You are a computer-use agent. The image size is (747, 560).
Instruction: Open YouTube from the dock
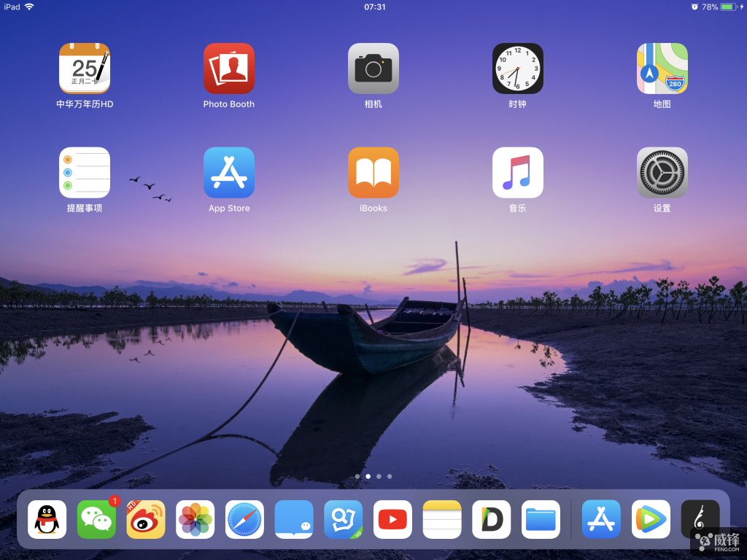click(x=392, y=519)
